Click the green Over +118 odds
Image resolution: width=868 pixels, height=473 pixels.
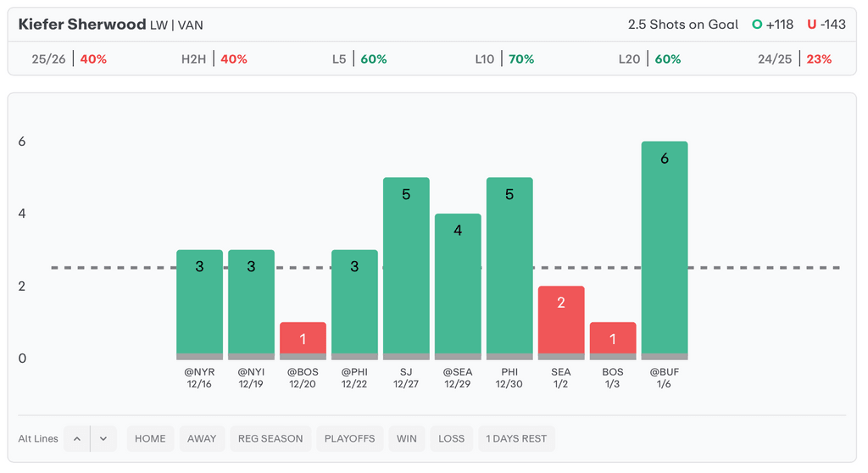click(x=772, y=25)
